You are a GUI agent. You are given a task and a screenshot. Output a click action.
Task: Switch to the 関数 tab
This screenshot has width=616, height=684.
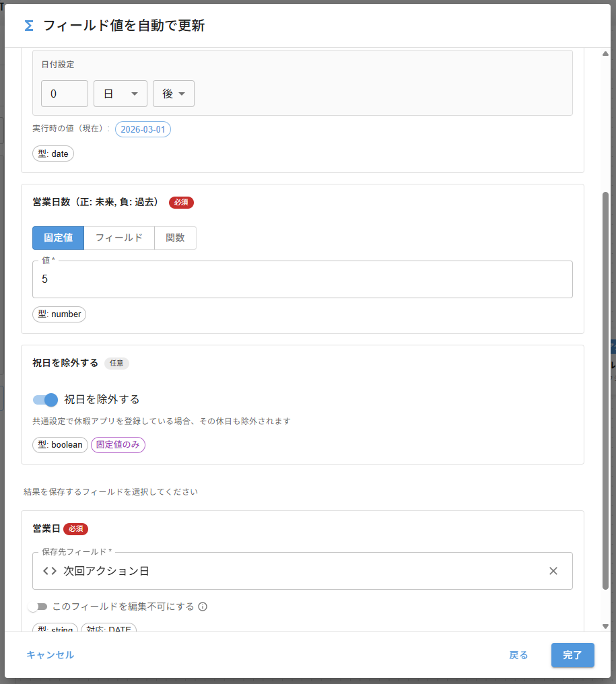(x=175, y=238)
